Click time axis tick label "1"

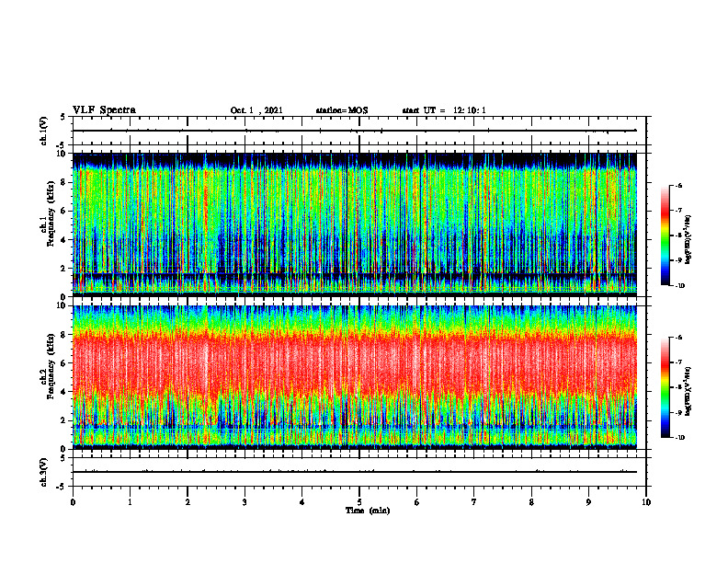tap(130, 502)
